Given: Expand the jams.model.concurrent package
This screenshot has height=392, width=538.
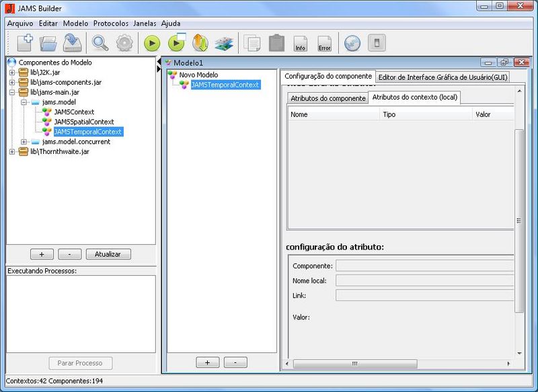Looking at the screenshot, I should pos(24,142).
